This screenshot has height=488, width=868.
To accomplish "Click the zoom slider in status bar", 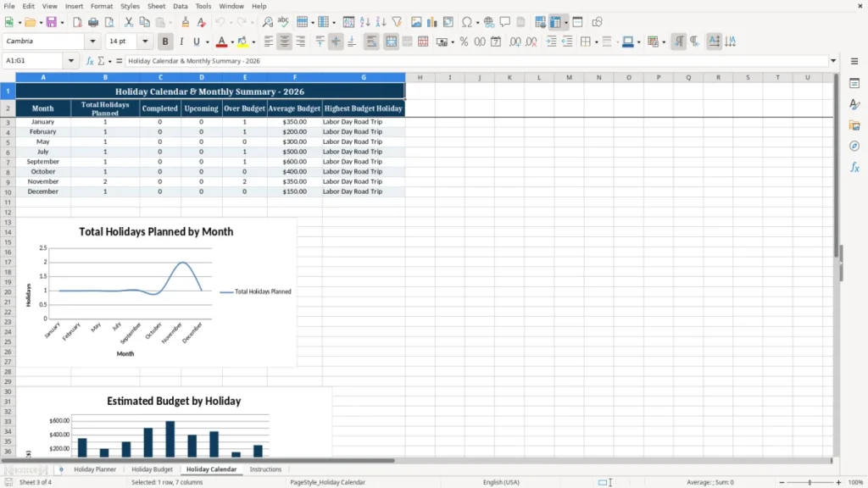I will pos(810,482).
